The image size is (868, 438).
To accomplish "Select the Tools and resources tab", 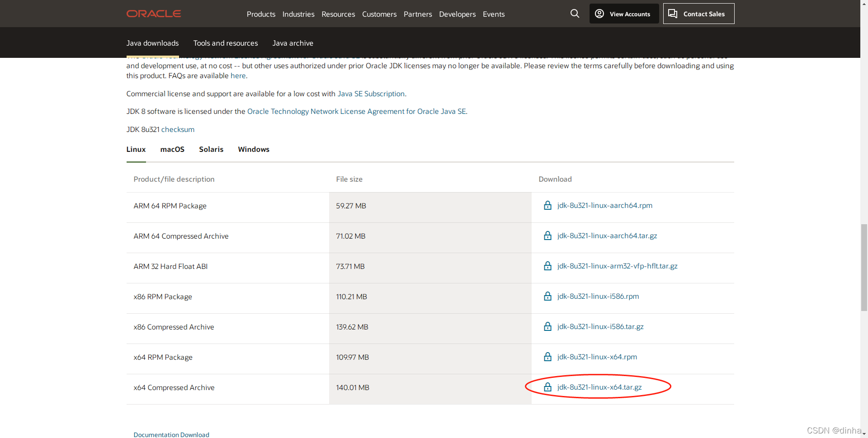I will click(226, 43).
